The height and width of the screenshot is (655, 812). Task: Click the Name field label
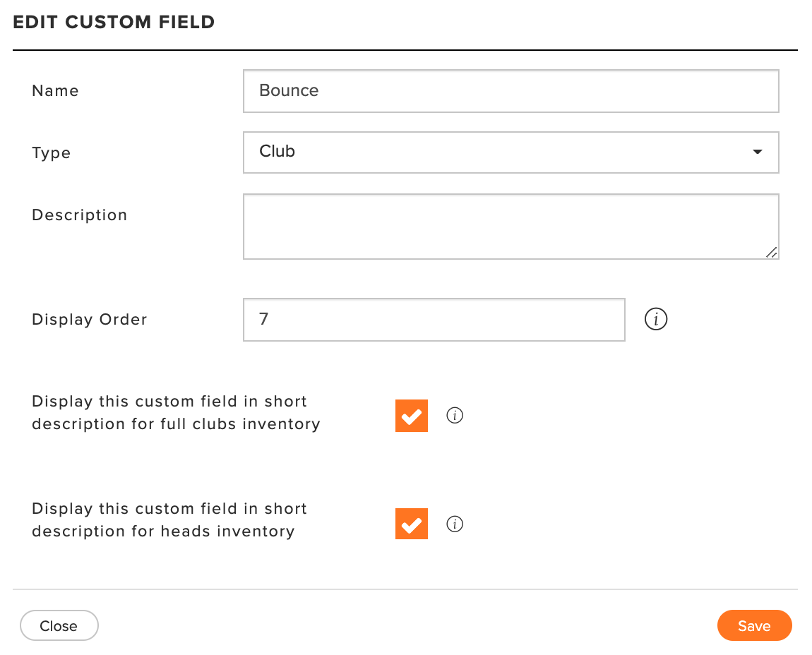pyautogui.click(x=55, y=90)
